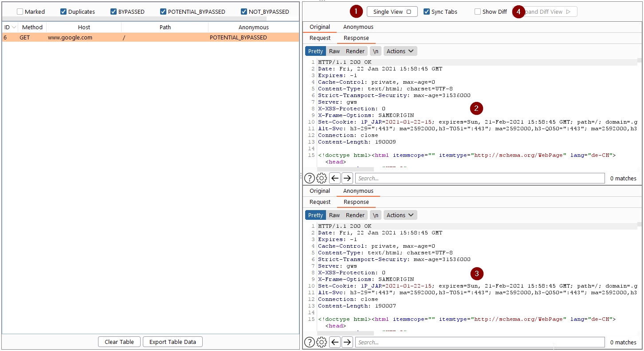Click the upper viewer search field
Viewport: 644px width, 351px height.
(x=480, y=178)
